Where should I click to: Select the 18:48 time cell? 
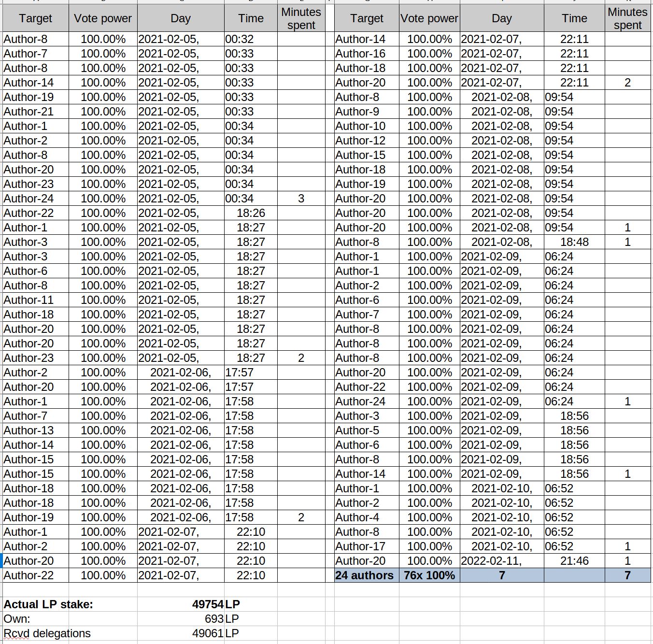[574, 242]
